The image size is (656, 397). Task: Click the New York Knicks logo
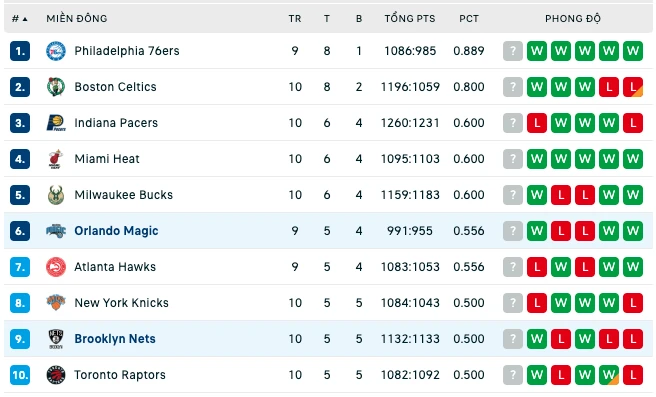point(56,302)
